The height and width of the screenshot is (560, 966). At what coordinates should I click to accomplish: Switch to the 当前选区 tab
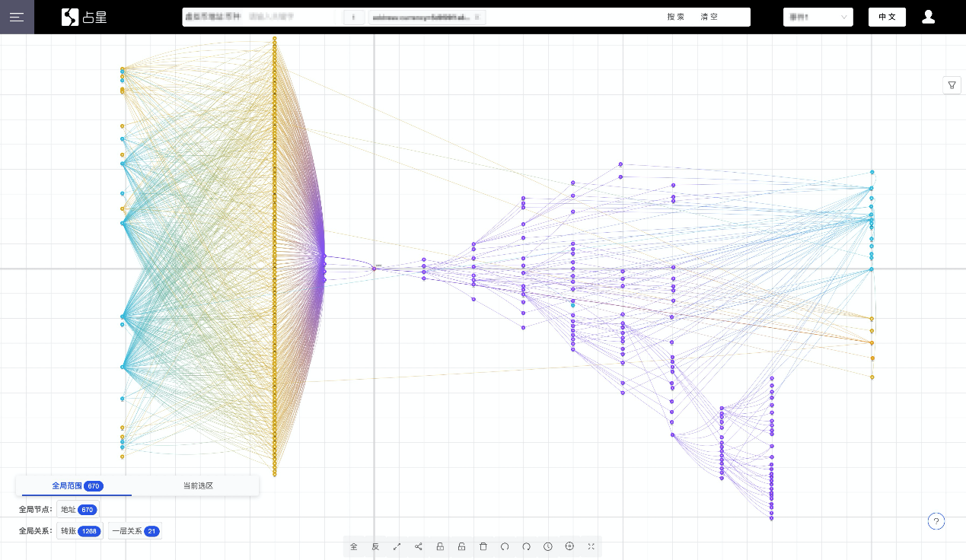tap(198, 485)
